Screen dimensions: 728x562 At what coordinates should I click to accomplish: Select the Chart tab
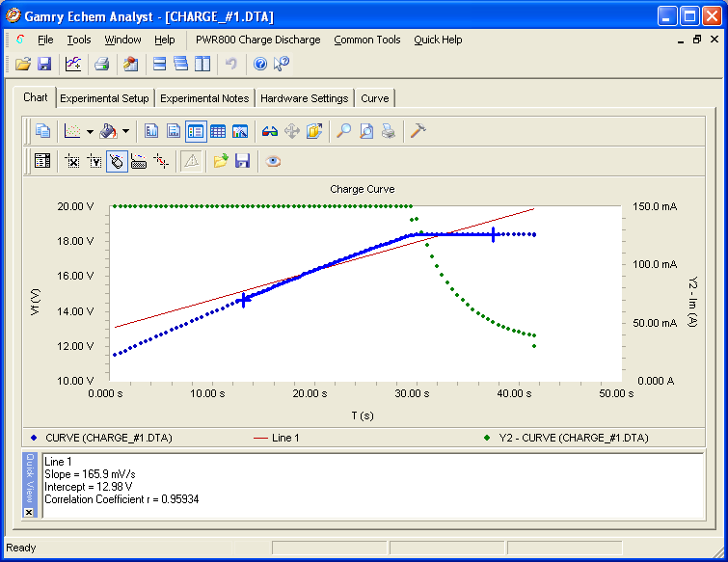pyautogui.click(x=36, y=97)
